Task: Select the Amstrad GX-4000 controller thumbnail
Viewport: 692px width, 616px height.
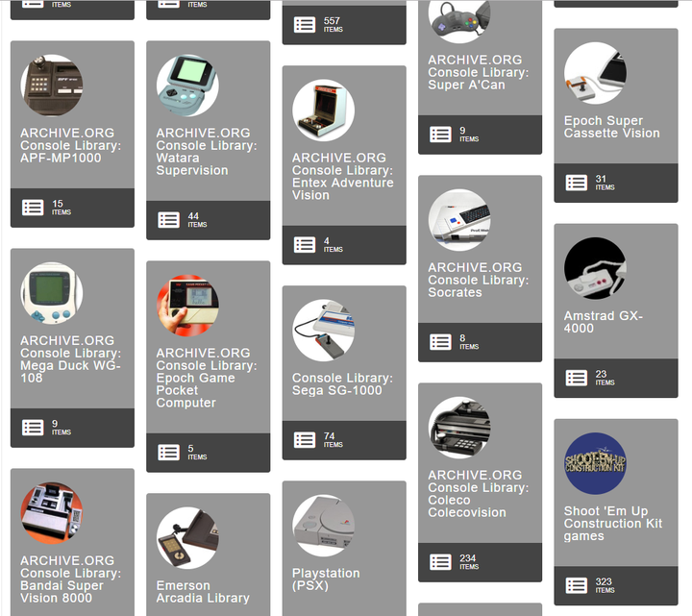Action: pyautogui.click(x=595, y=268)
